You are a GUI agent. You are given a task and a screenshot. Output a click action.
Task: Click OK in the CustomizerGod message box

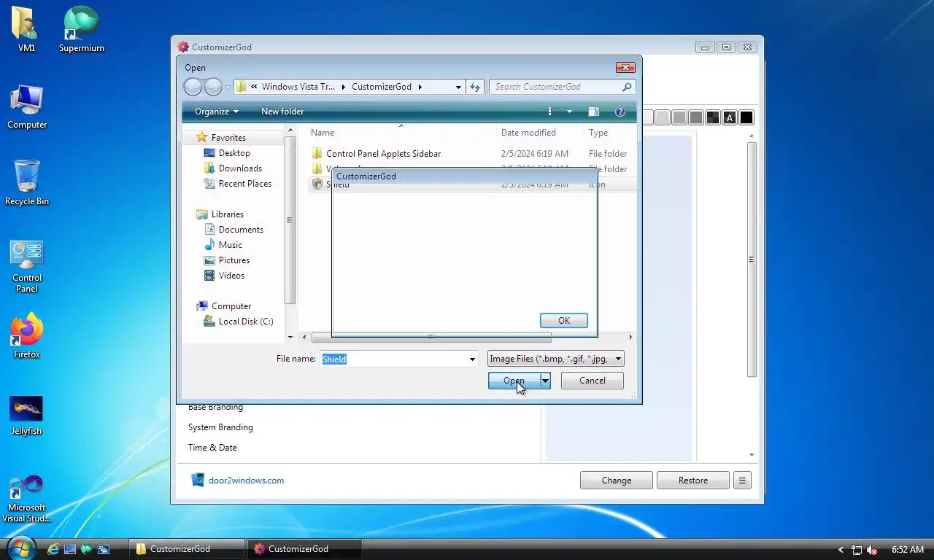564,321
